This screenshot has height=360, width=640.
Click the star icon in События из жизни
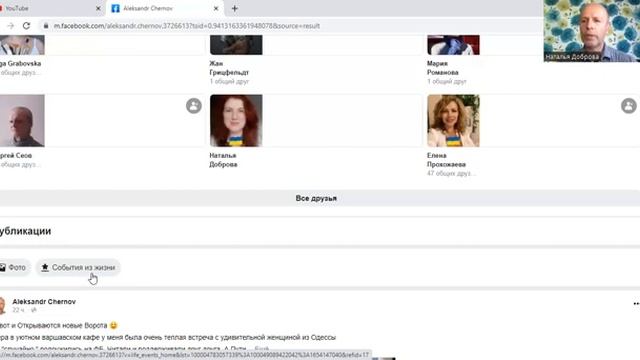coord(45,267)
